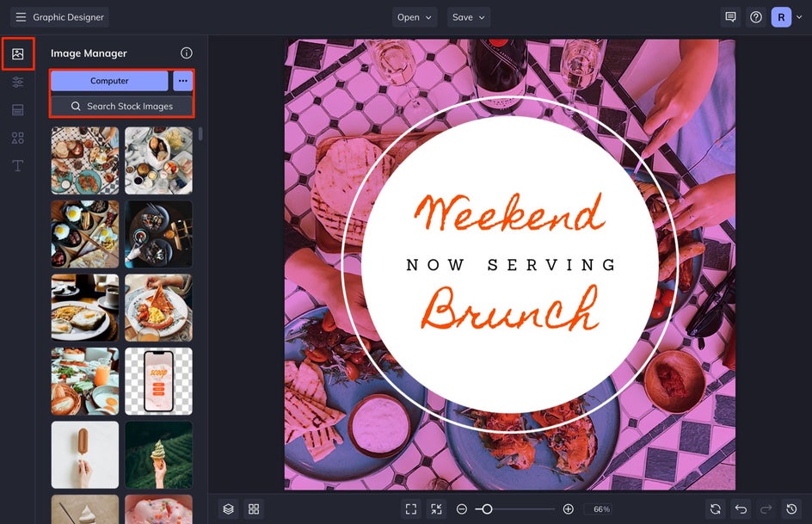The image size is (812, 524).
Task: Click the image panel scrollbar
Action: pos(200,134)
